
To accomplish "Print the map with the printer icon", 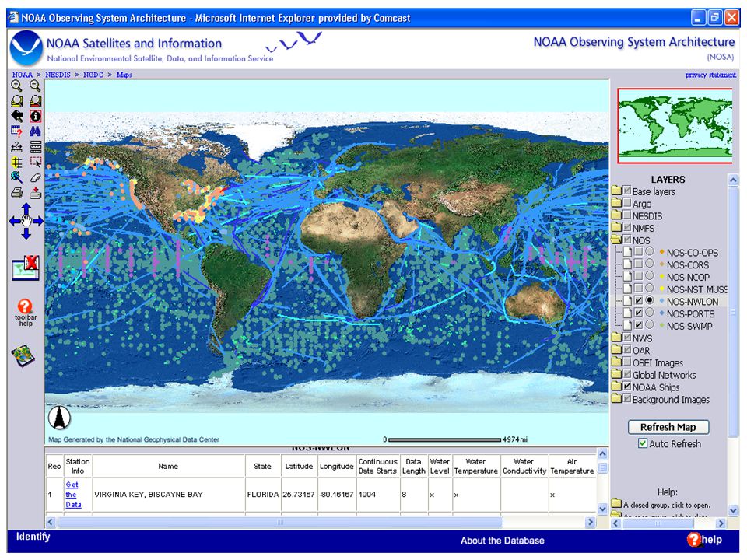I will click(16, 193).
